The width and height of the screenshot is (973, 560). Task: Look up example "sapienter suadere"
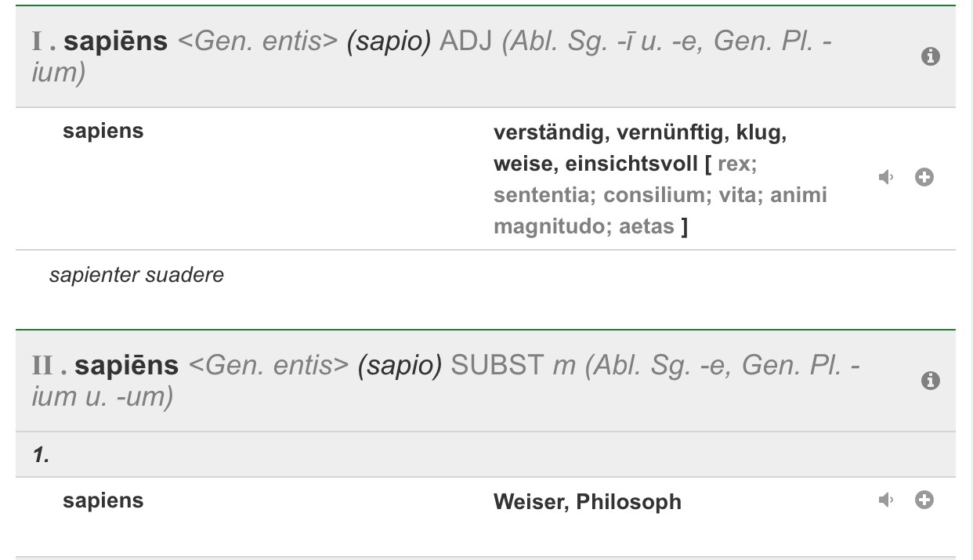(136, 275)
